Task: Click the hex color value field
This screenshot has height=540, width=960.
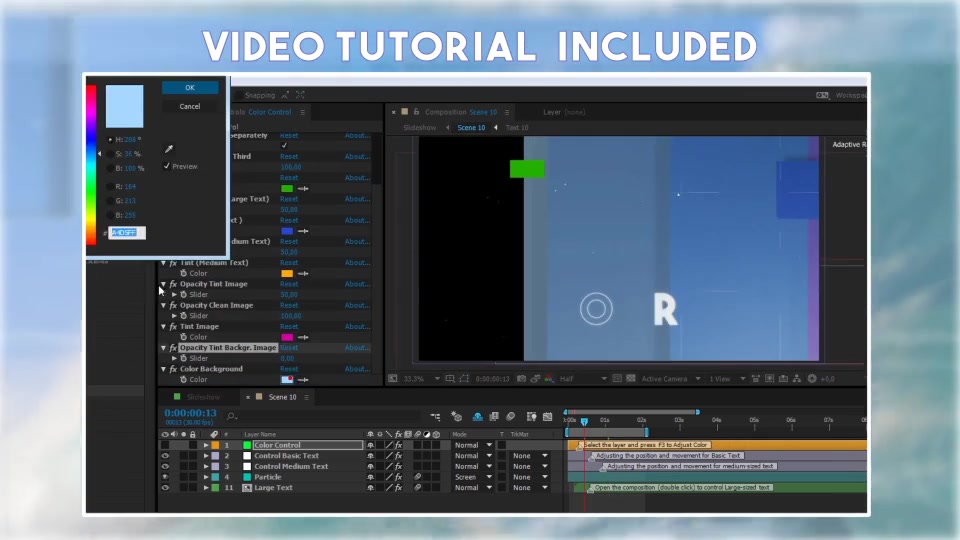Action: tap(127, 233)
